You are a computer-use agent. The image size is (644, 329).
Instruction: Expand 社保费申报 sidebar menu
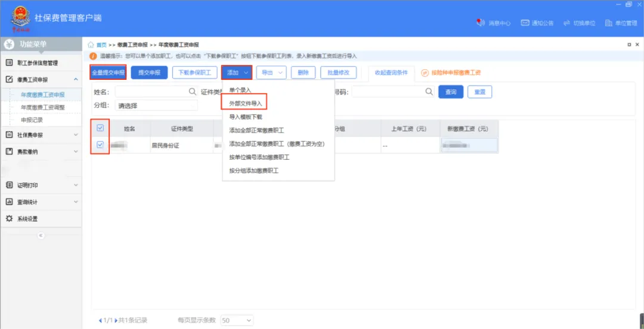click(41, 135)
